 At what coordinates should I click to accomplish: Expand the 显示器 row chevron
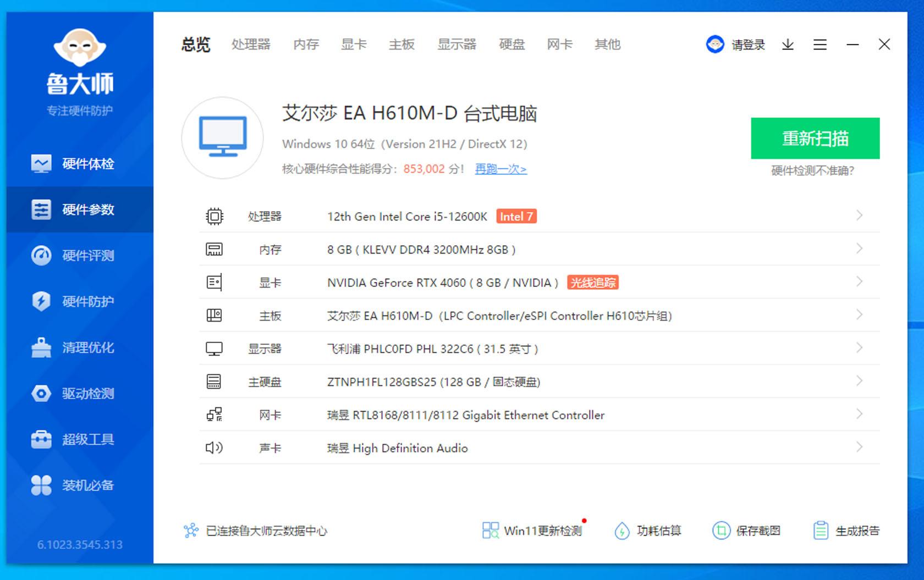pyautogui.click(x=859, y=347)
